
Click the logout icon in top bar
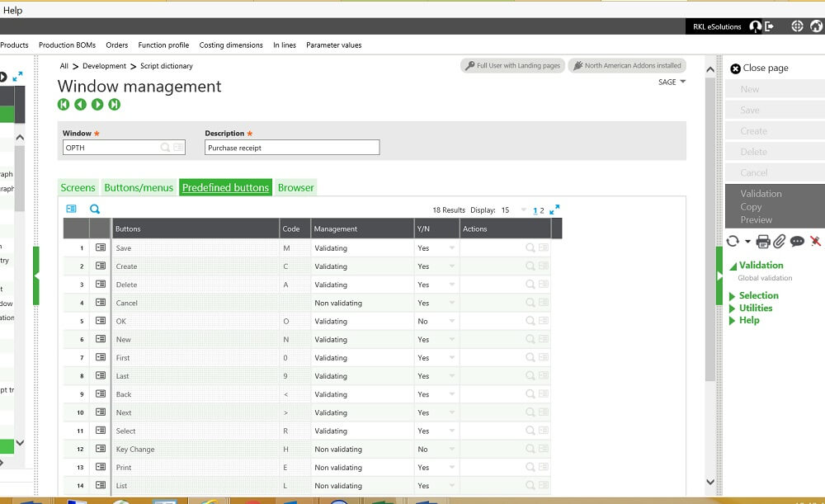pos(770,26)
